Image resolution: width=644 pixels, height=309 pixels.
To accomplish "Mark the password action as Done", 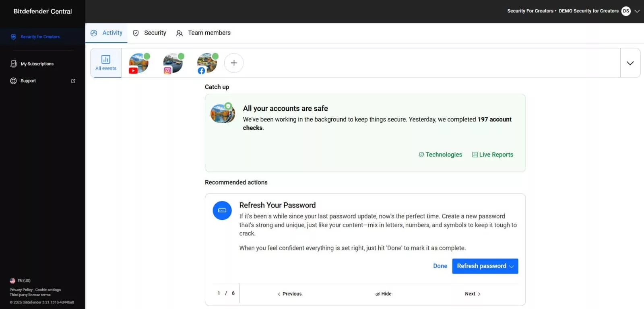I will pyautogui.click(x=440, y=266).
